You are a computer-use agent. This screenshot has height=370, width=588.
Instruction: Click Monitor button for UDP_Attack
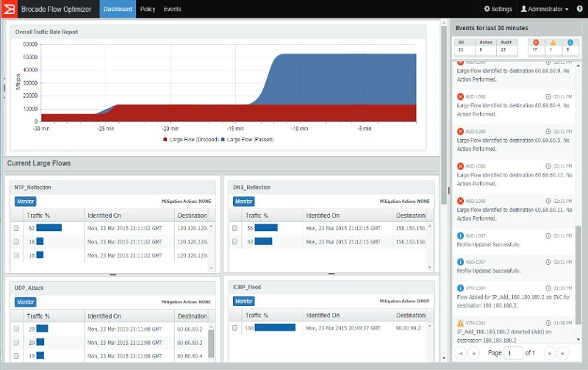(x=26, y=302)
